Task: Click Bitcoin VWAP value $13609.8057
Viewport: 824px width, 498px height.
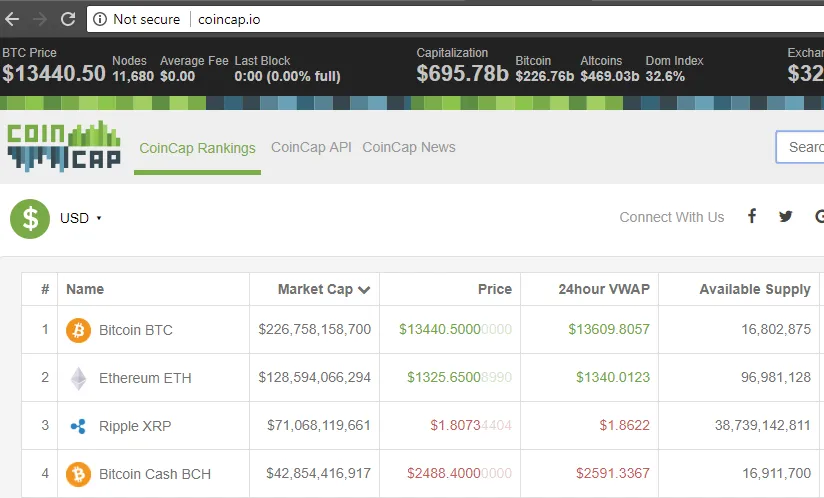Action: [609, 329]
